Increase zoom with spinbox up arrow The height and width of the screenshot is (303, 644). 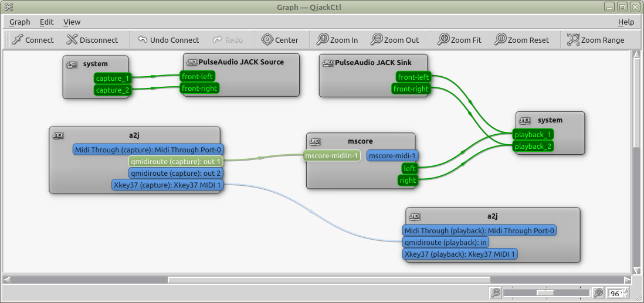[626, 290]
